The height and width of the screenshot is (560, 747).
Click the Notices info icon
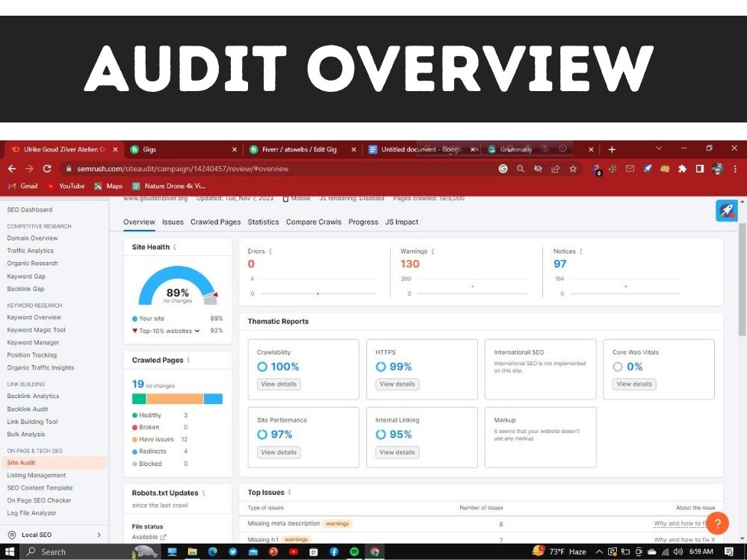[x=581, y=251]
